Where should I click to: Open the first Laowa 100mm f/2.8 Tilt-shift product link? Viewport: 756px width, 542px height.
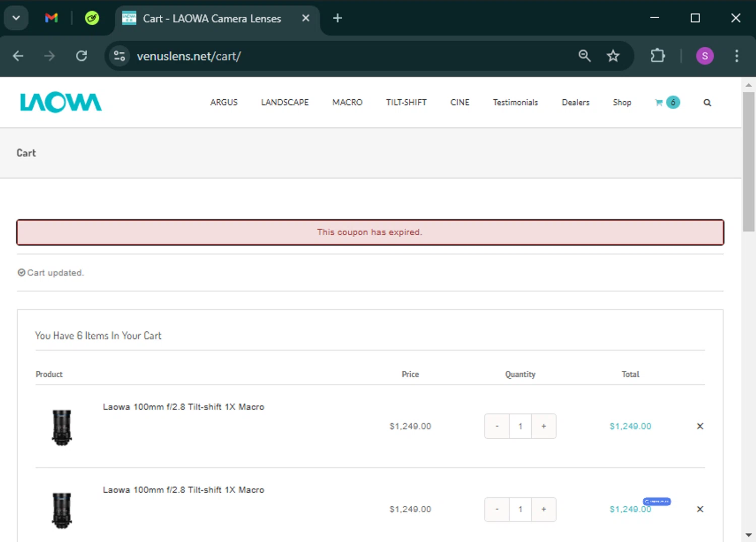183,407
